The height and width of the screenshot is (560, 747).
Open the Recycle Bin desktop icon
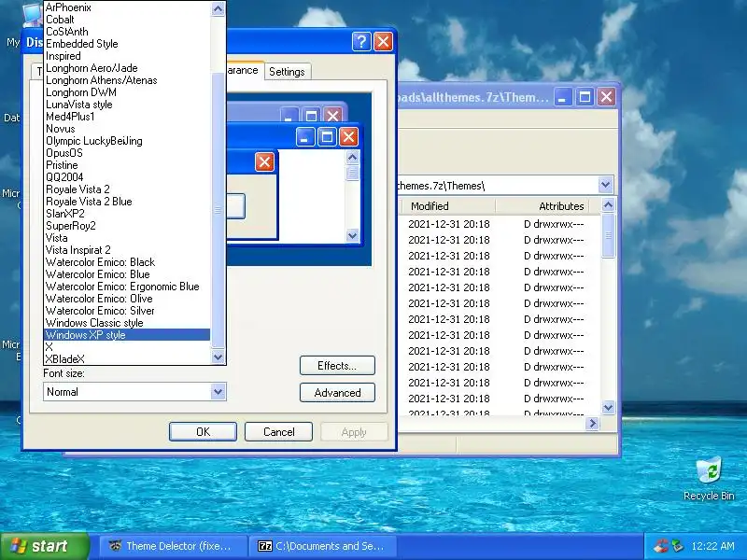click(709, 478)
